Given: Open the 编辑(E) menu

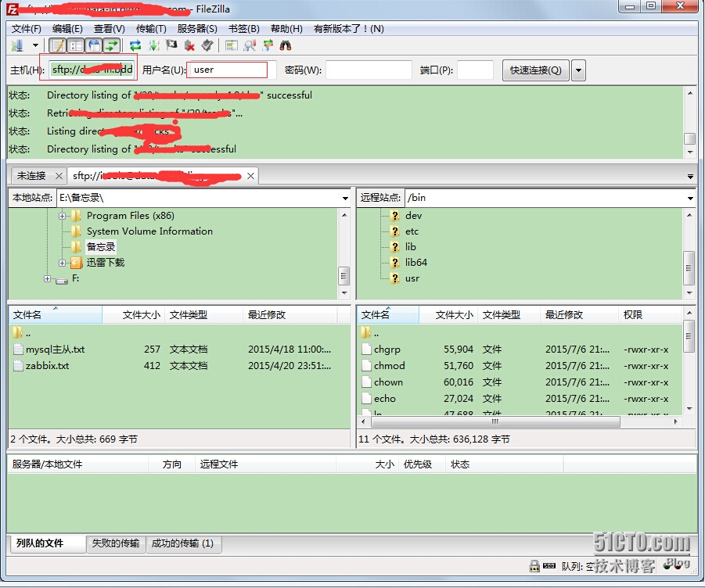Looking at the screenshot, I should (67, 29).
